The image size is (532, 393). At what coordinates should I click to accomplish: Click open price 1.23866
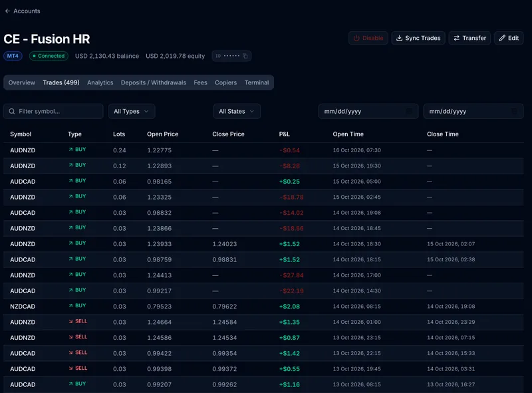(x=159, y=228)
